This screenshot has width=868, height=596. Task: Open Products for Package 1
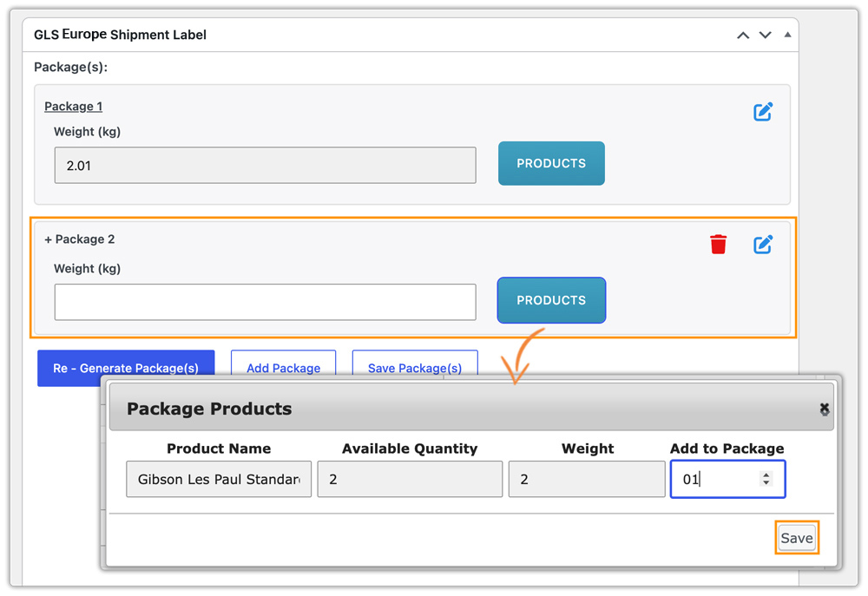[551, 163]
